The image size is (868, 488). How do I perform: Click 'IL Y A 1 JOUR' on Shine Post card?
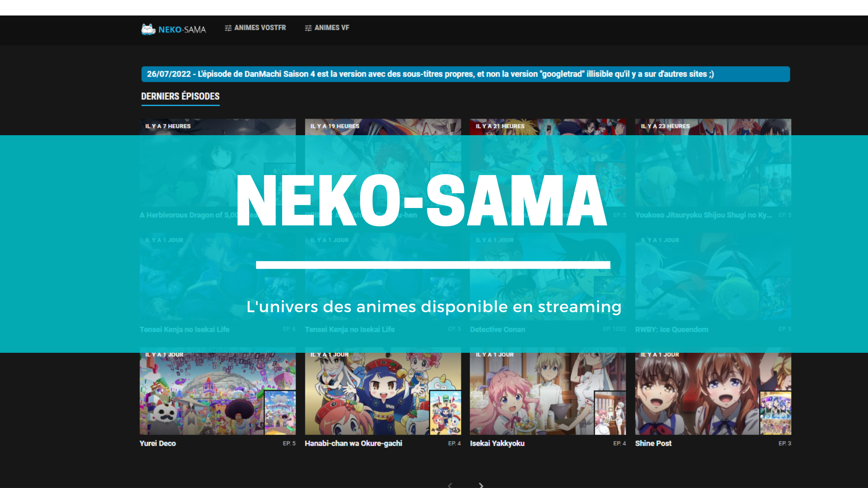click(660, 355)
